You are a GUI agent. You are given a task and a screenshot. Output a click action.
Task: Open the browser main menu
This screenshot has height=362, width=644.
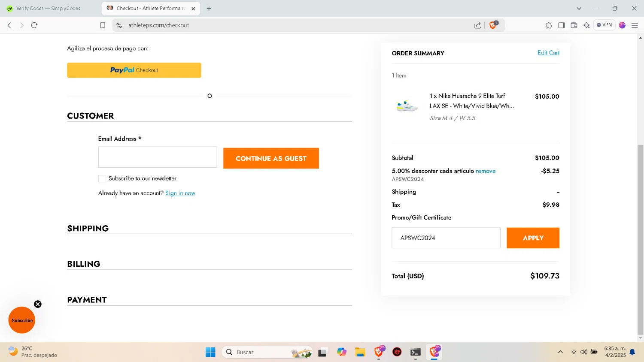(635, 25)
